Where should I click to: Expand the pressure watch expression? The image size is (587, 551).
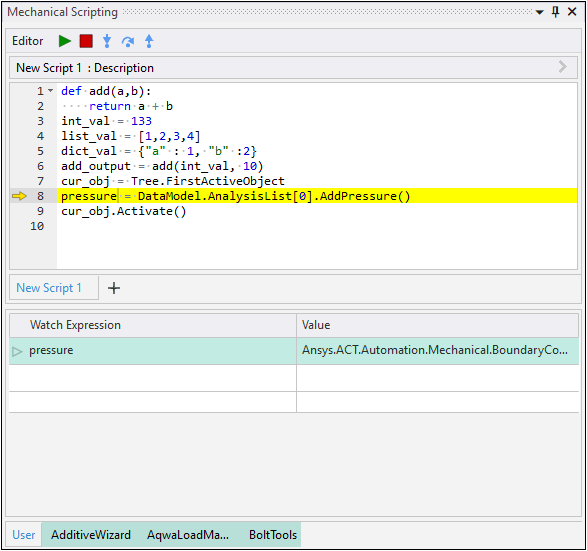[x=17, y=351]
